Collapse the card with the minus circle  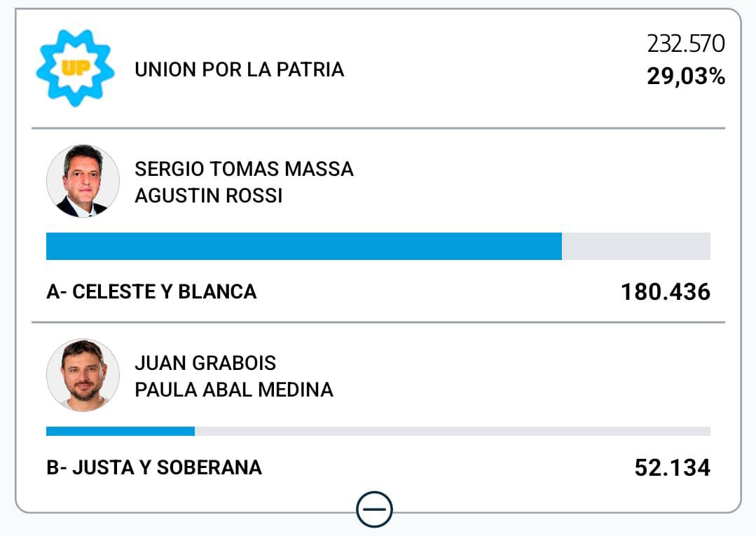click(x=374, y=509)
